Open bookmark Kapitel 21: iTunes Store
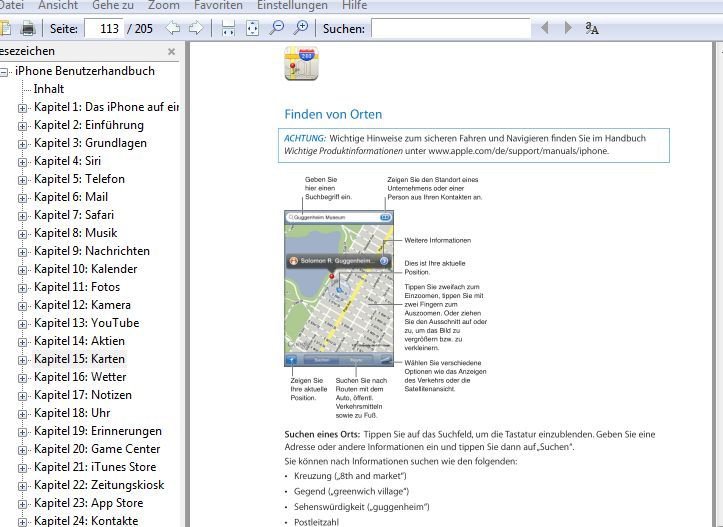This screenshot has height=527, width=723. [95, 467]
